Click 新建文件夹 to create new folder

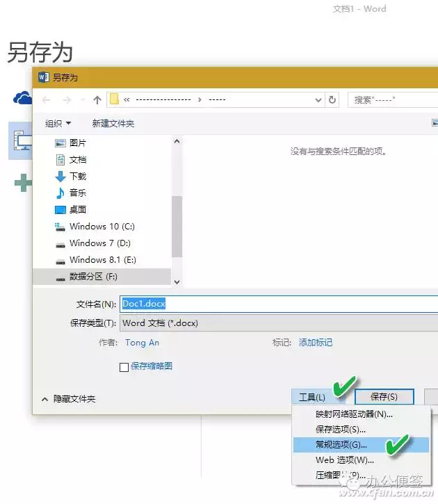(113, 124)
